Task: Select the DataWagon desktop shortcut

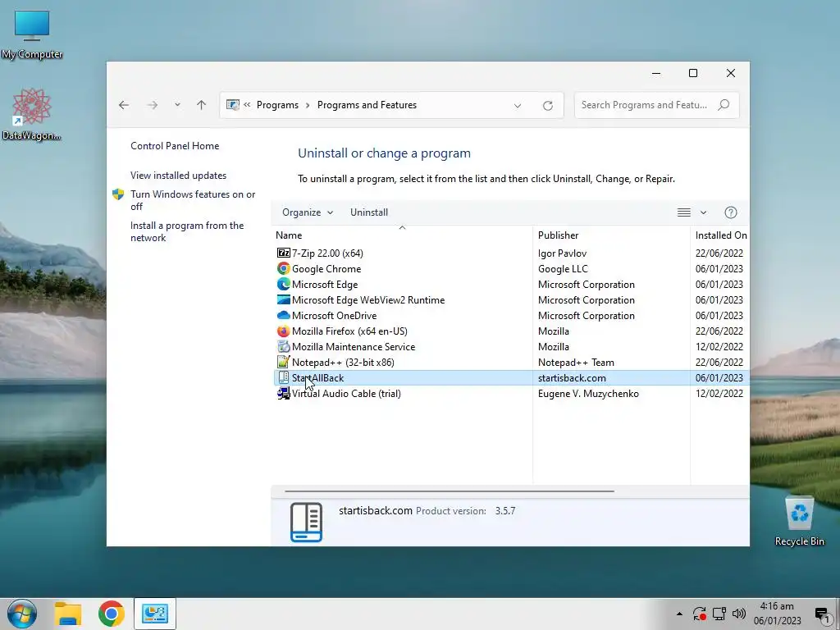Action: point(32,114)
